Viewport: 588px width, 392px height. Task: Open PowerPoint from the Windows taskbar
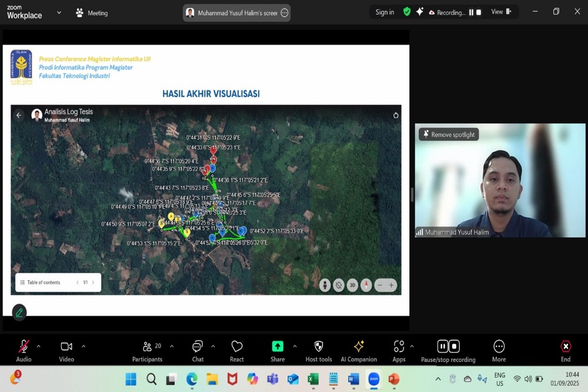393,380
